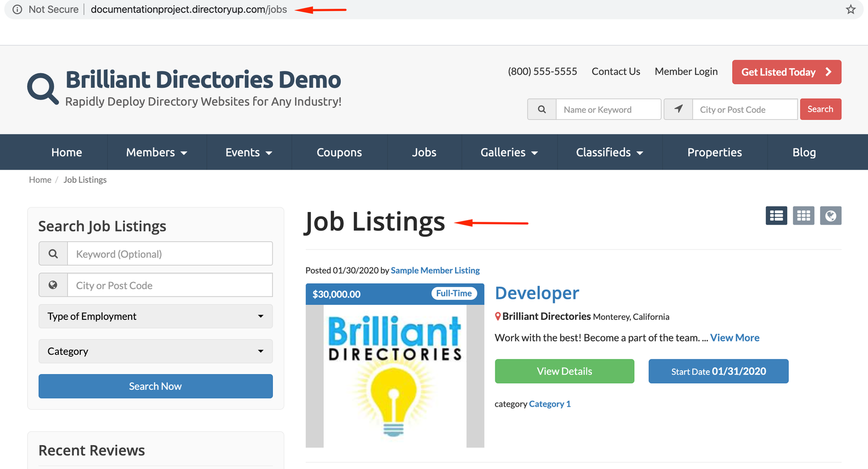Expand the Classifieds menu
Viewport: 868px width, 469px height.
tap(610, 152)
